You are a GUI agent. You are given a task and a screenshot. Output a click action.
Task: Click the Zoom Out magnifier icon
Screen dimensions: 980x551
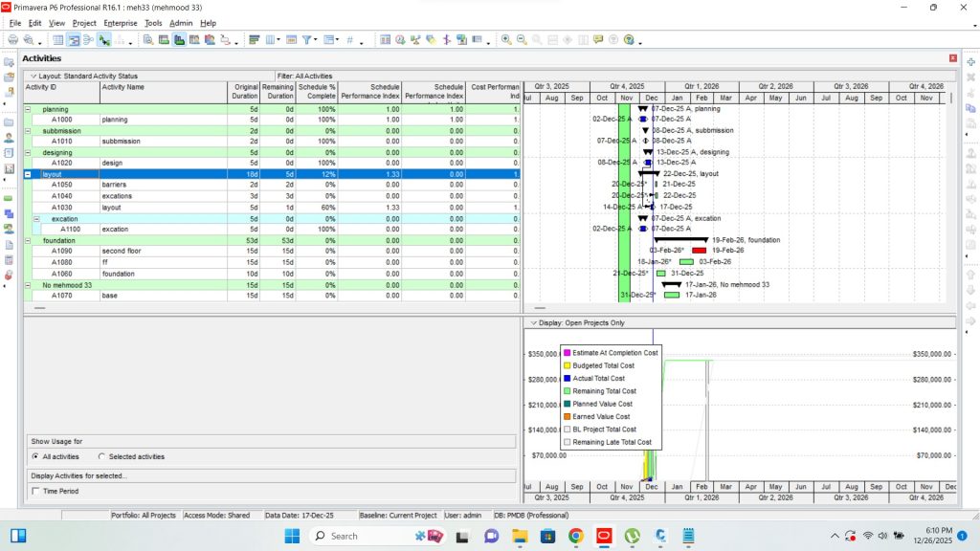pos(522,40)
